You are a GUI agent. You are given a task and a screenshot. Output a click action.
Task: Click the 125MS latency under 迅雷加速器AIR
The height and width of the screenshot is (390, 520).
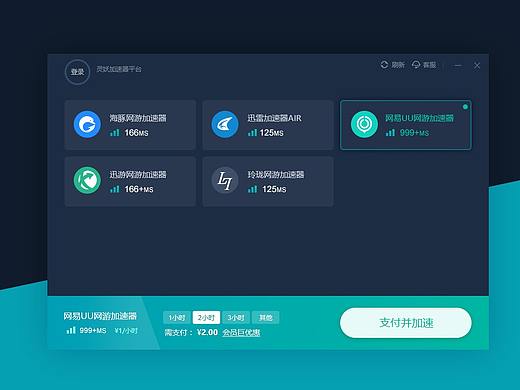click(271, 133)
